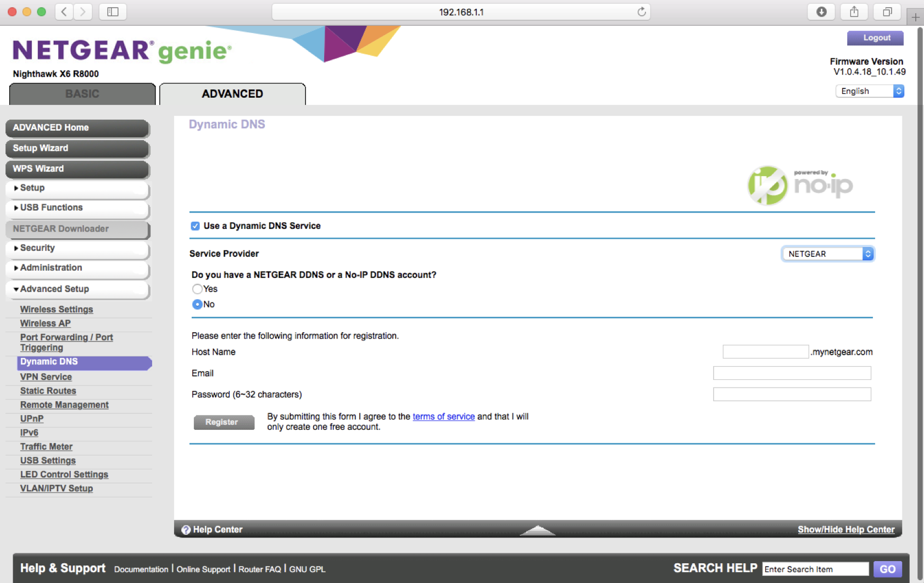Screen dimensions: 924x583
Task: Switch to the ADVANCED tab
Action: 232,94
